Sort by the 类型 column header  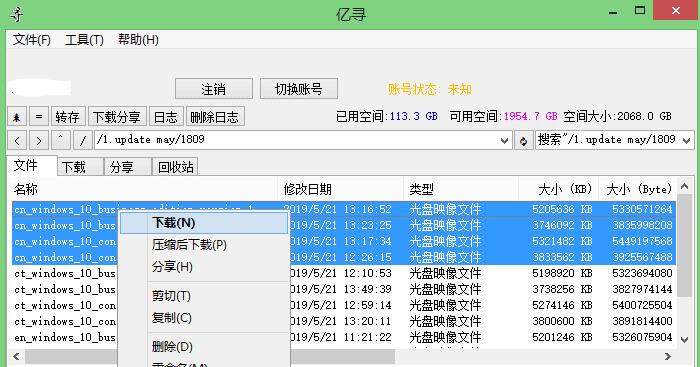pos(461,189)
